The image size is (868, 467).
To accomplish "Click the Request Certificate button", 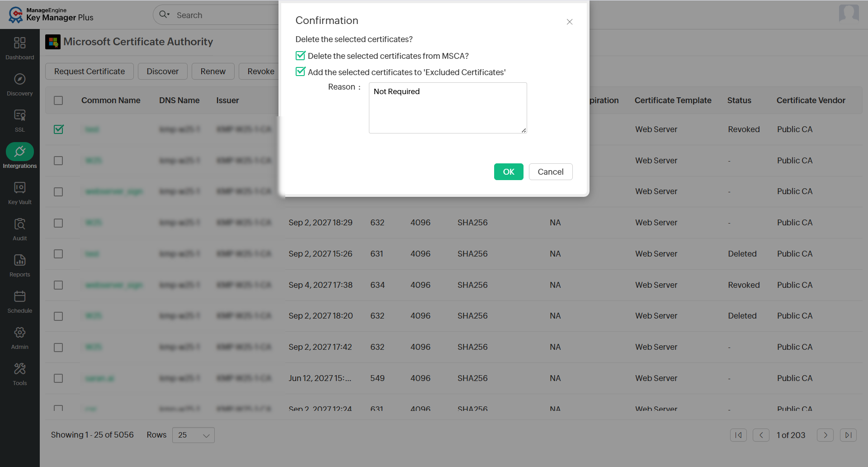I will (90, 71).
